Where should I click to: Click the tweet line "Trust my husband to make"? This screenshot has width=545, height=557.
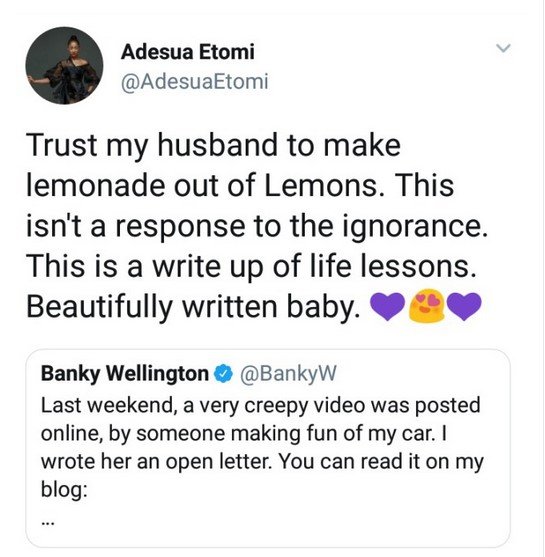pos(213,145)
